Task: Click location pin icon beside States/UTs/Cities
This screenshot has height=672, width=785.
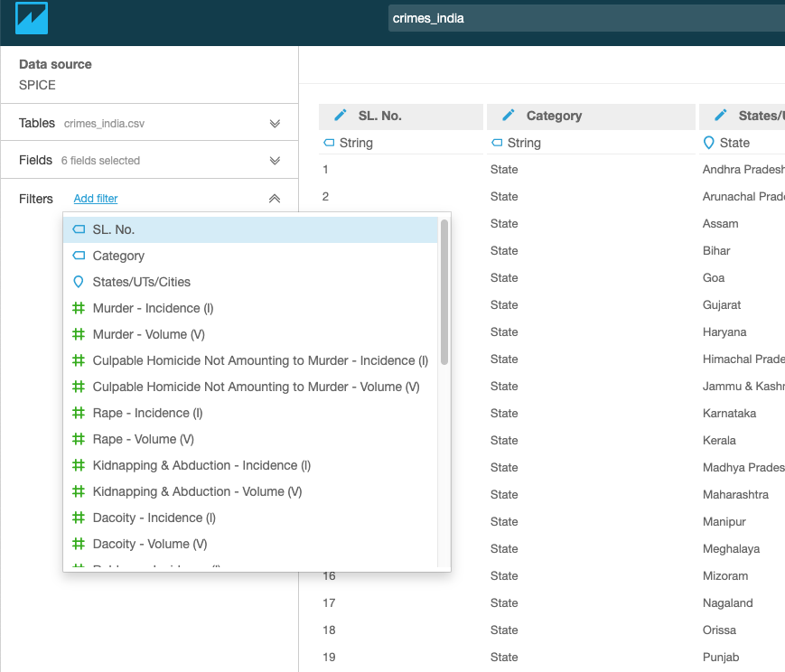Action: tap(79, 282)
